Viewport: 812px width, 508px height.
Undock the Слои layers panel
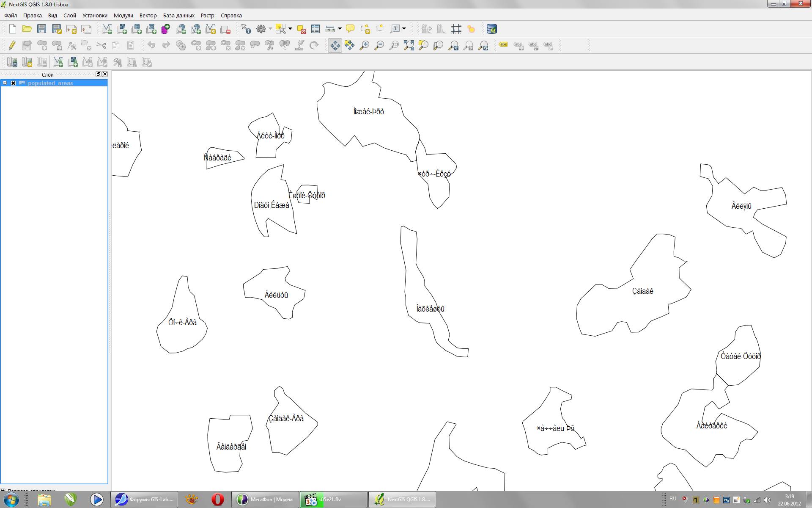98,74
